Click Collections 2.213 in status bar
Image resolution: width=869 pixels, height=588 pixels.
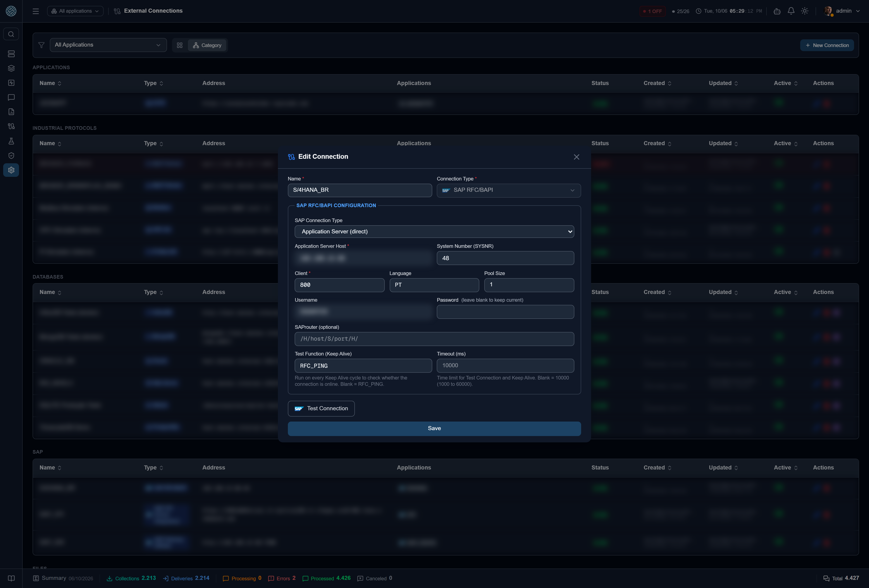point(131,578)
